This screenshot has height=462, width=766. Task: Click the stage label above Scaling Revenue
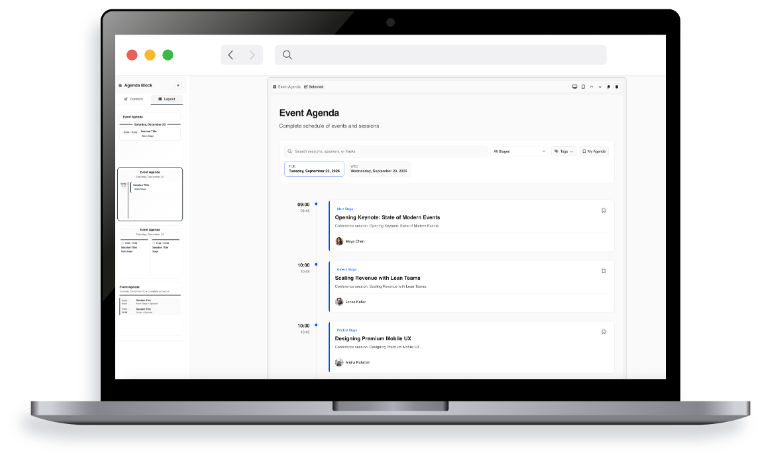(346, 270)
